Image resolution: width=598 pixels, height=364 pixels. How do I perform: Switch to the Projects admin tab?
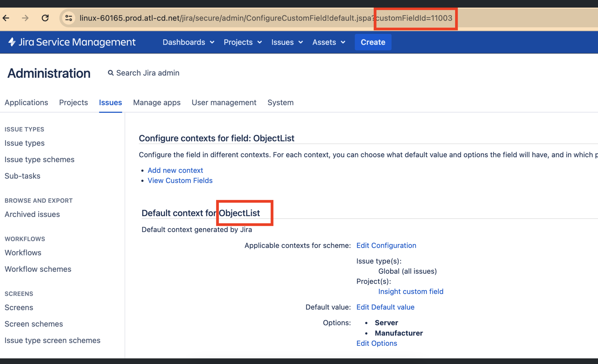click(x=74, y=102)
